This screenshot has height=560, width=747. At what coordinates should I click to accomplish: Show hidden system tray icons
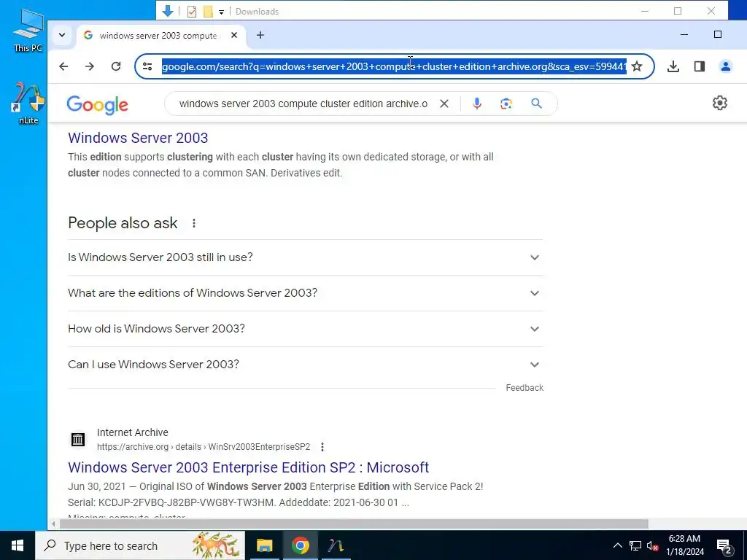click(617, 545)
